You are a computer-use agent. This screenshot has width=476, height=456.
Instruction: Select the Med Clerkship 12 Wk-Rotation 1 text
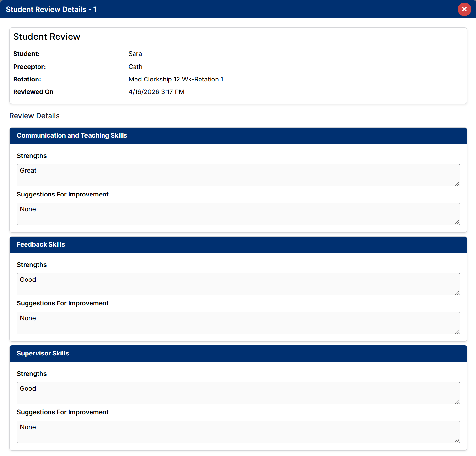[x=176, y=79]
